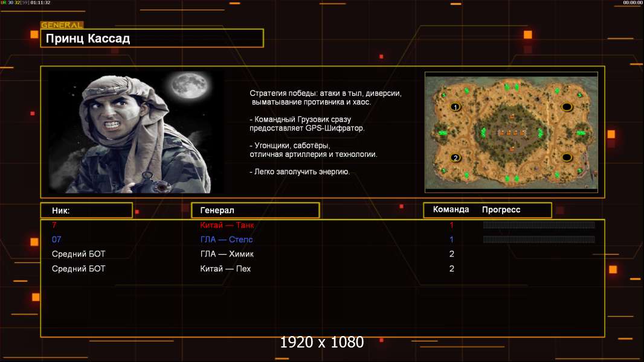Click the '01:11:32' timer readout

click(x=40, y=2)
